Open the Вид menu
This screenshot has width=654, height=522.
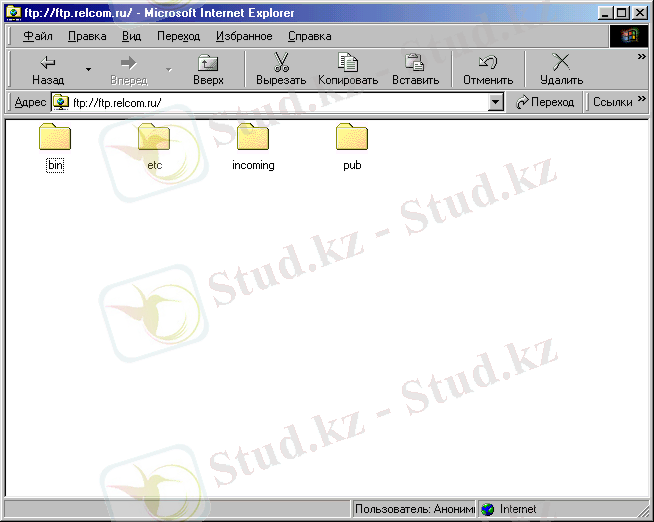point(131,36)
